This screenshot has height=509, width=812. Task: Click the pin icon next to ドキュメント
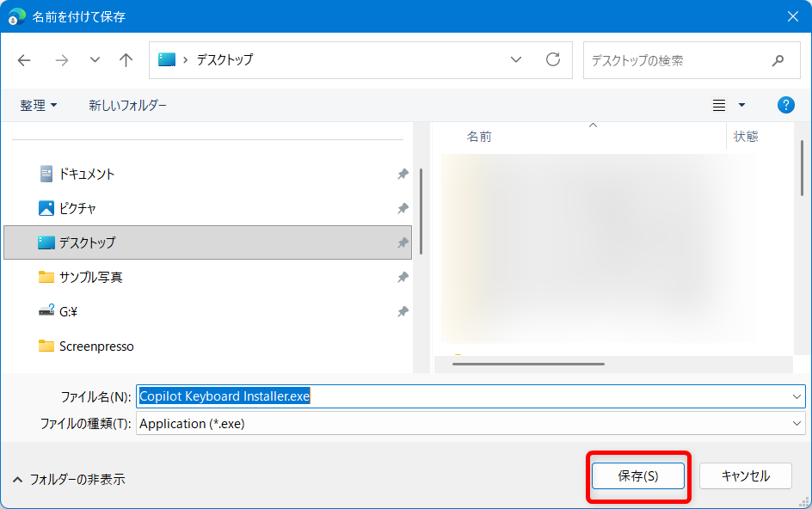pyautogui.click(x=403, y=174)
